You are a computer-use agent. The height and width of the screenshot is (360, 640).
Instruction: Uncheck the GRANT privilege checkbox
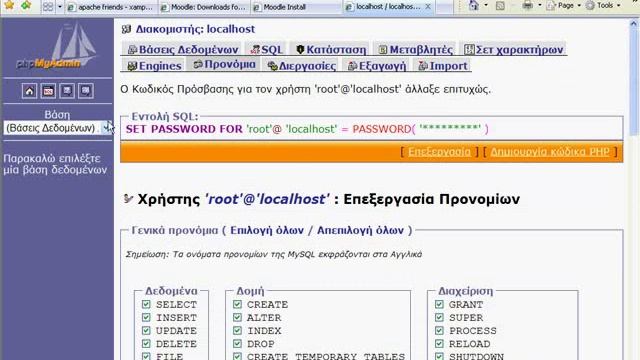click(439, 304)
